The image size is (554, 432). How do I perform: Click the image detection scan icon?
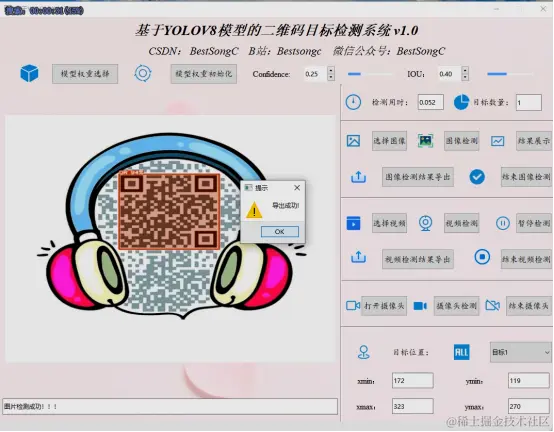(x=425, y=141)
